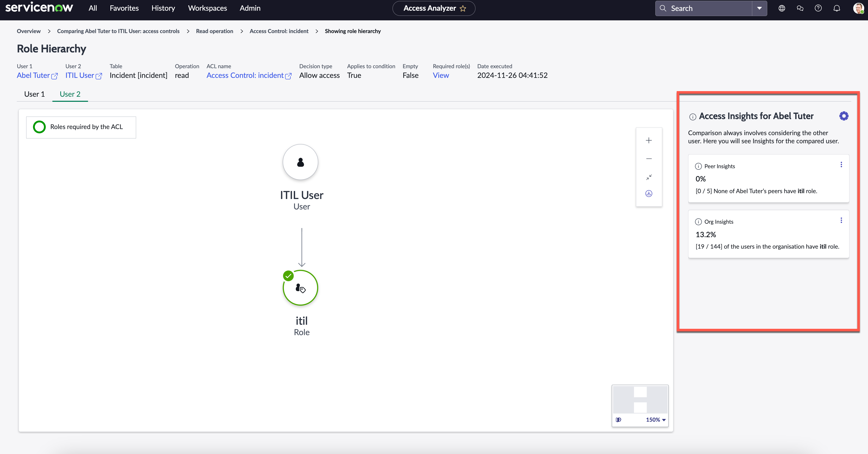Download the role hierarchy diagram
Viewport: 868px width, 454px height.
(x=649, y=193)
